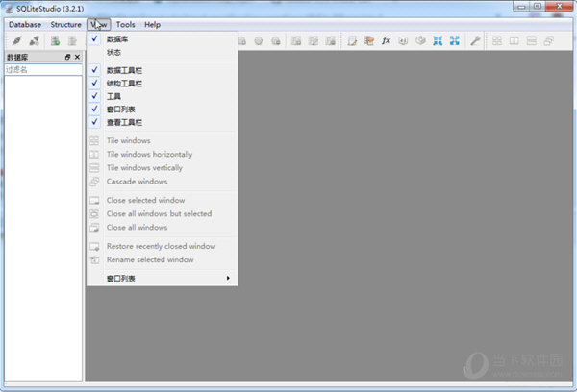Viewport: 577px width, 392px height.
Task: Toggle the 状态 panel option in View menu
Action: [162, 52]
